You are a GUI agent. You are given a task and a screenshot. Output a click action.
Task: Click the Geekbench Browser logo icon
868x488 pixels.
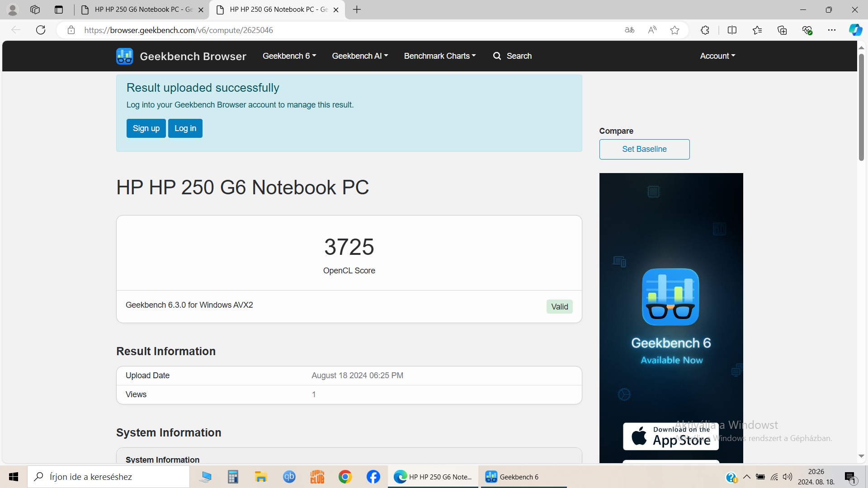tap(124, 56)
